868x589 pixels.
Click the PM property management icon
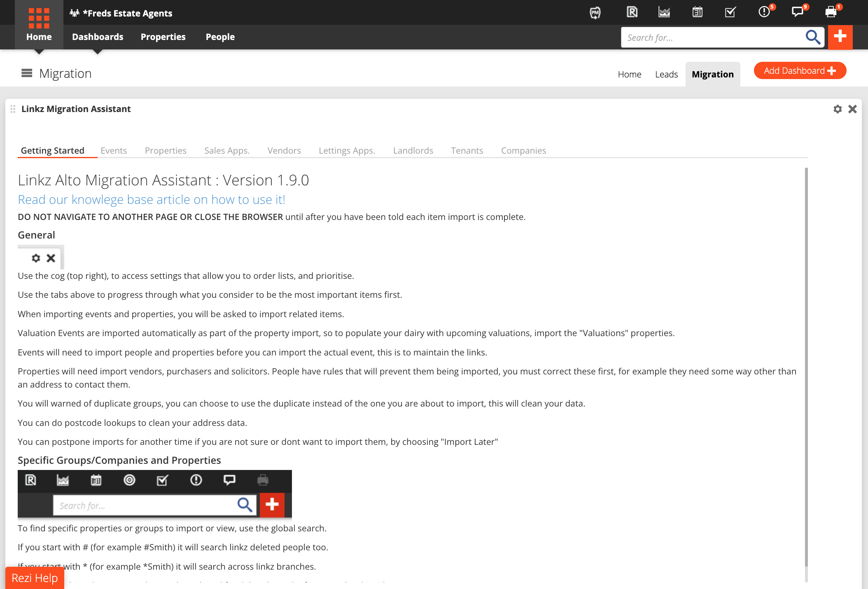[595, 13]
